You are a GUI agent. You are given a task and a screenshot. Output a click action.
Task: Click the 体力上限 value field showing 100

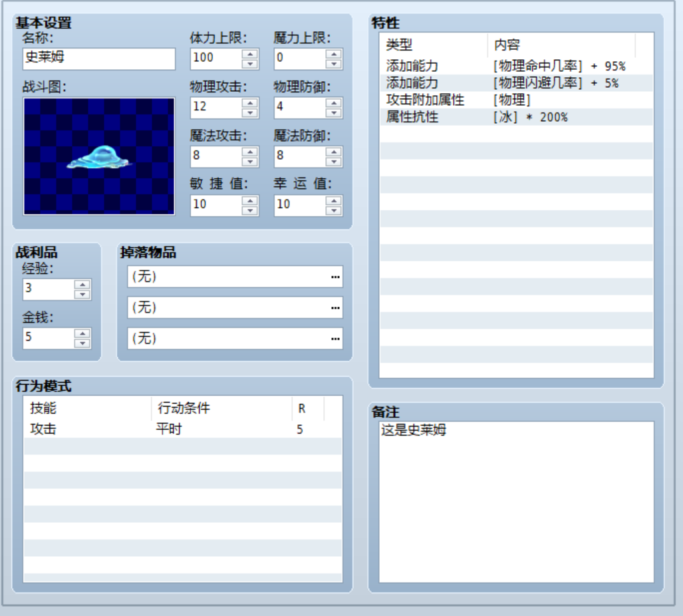click(x=216, y=59)
